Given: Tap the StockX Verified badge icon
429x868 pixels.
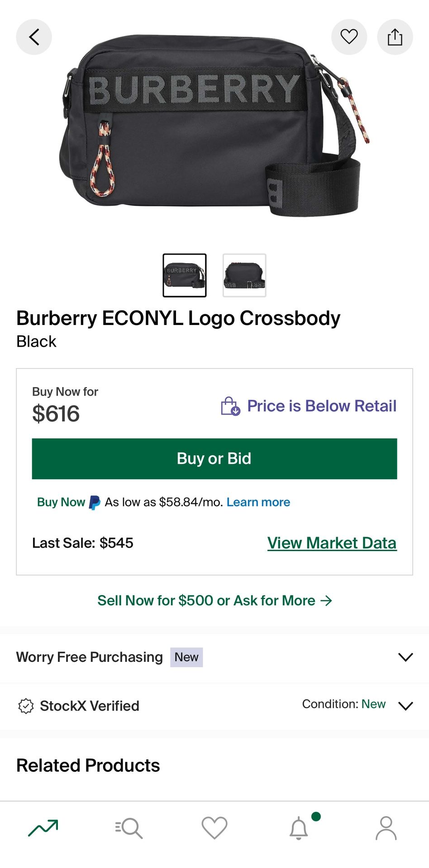Looking at the screenshot, I should [26, 706].
